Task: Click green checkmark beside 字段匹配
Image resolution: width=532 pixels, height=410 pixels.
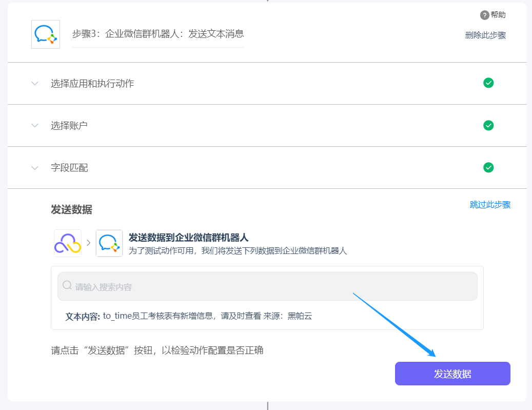Action: 488,167
